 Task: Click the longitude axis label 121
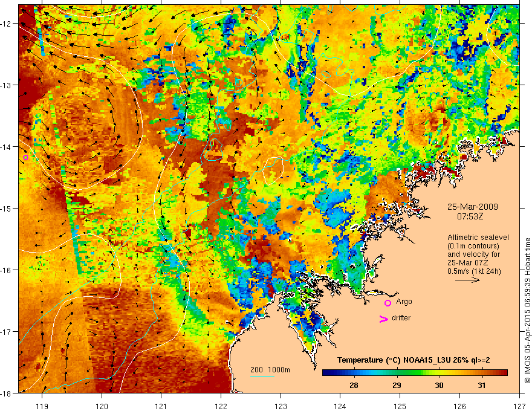coord(161,406)
